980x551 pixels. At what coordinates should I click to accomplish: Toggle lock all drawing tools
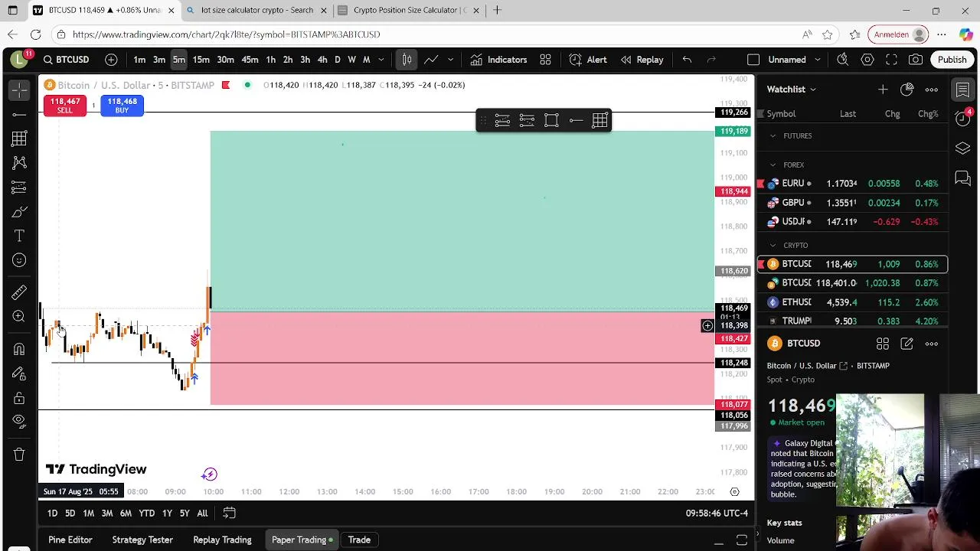pyautogui.click(x=19, y=398)
